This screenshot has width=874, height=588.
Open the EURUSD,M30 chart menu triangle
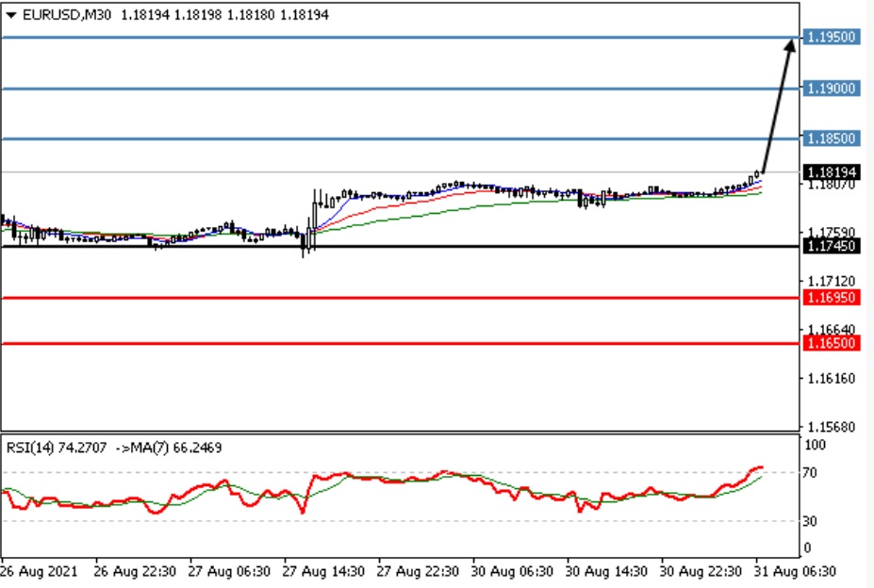click(10, 15)
